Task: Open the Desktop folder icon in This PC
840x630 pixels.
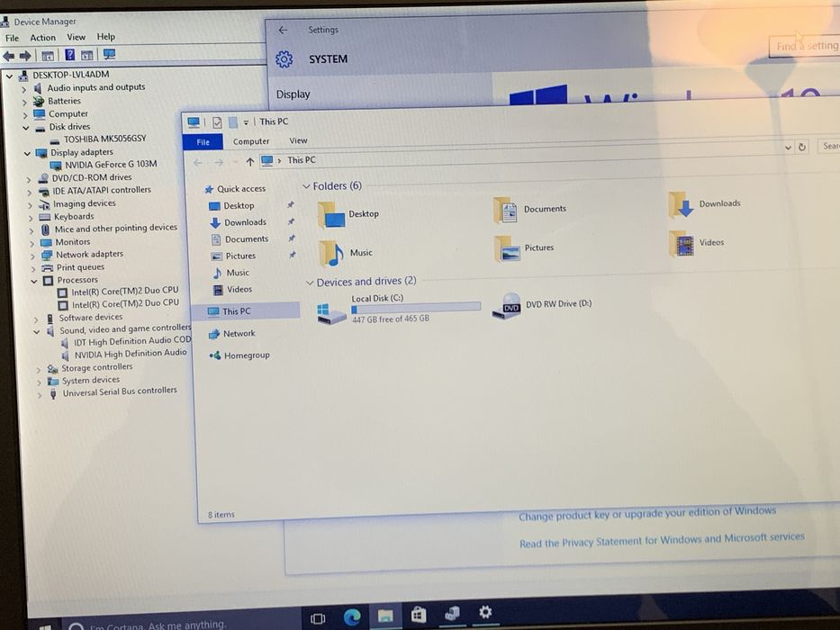Action: point(331,215)
